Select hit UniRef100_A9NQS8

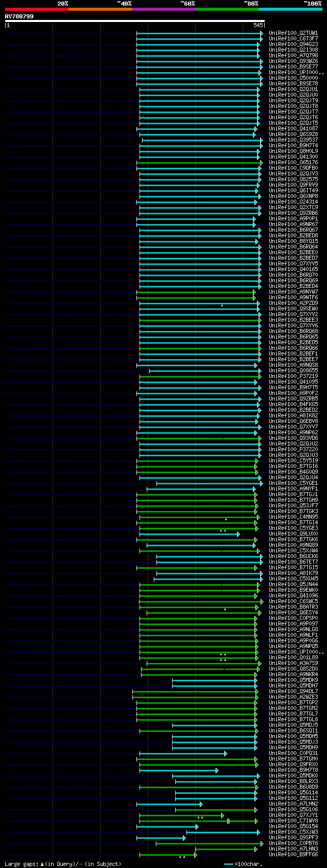pyautogui.click(x=293, y=365)
